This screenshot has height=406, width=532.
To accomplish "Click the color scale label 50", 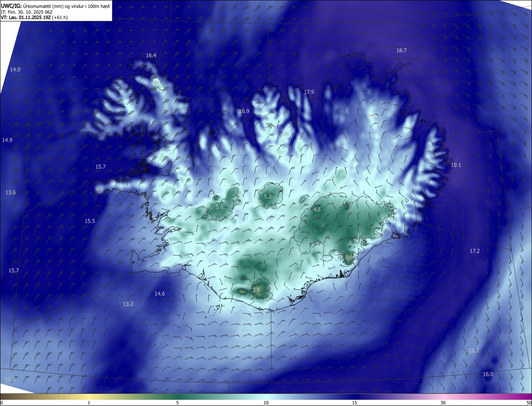I will click(529, 403).
